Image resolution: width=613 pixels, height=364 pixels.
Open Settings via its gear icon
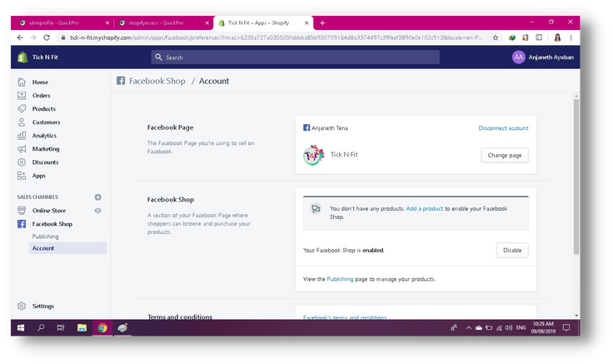coord(22,306)
